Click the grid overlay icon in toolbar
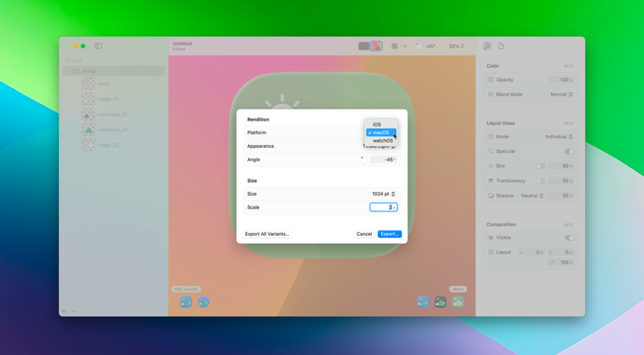 click(394, 46)
